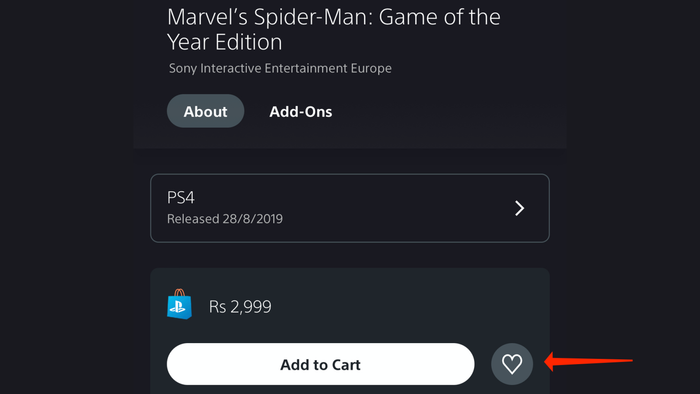Click the highlighted 'About' pill

coord(205,111)
